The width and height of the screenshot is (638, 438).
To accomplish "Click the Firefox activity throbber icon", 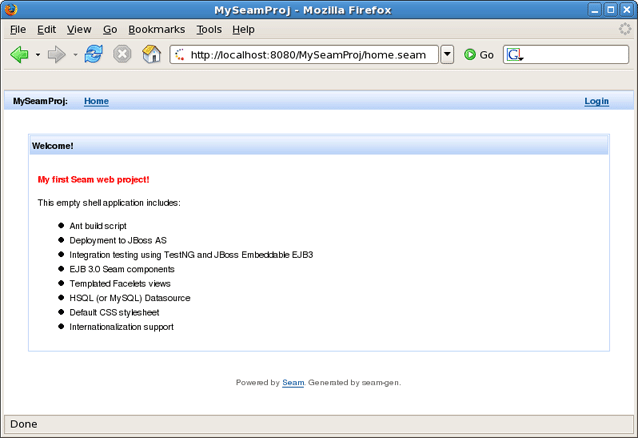I will 626,30.
